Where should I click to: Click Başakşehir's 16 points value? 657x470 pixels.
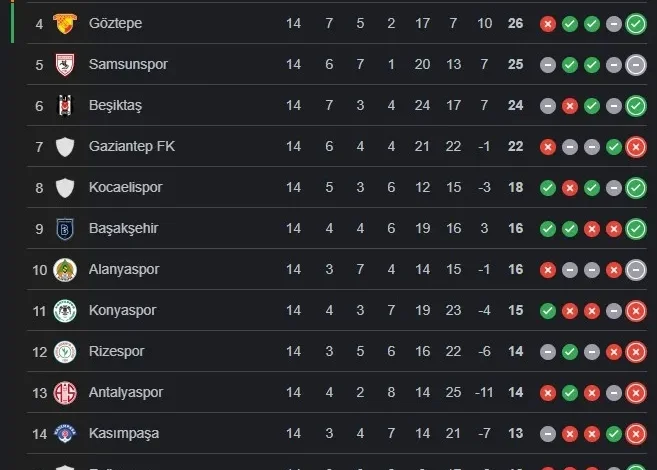(515, 228)
